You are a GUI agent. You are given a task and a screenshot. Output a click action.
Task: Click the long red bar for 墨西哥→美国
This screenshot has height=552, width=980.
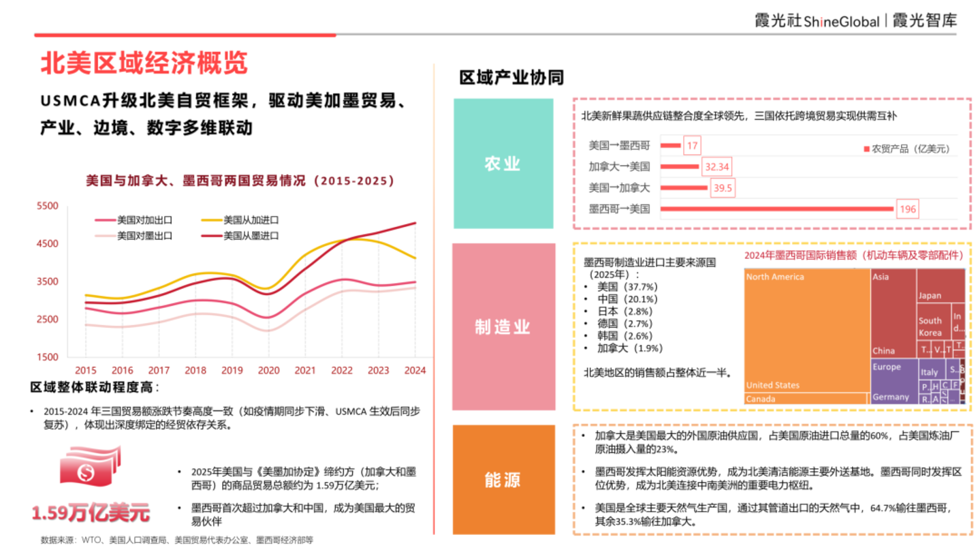[776, 209]
